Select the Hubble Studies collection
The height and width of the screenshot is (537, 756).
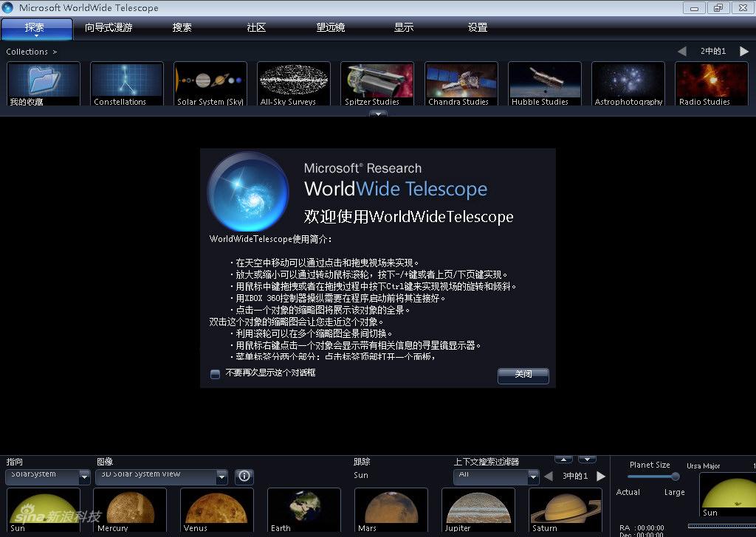545,83
